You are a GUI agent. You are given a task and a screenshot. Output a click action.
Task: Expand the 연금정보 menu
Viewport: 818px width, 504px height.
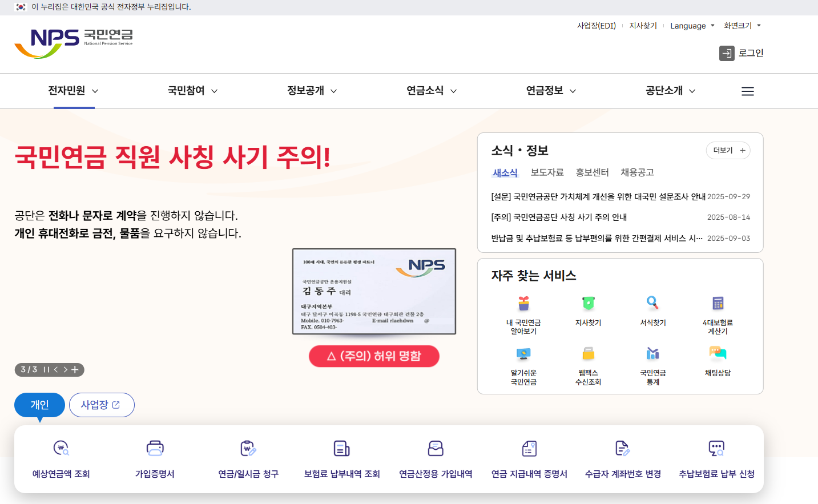point(551,91)
